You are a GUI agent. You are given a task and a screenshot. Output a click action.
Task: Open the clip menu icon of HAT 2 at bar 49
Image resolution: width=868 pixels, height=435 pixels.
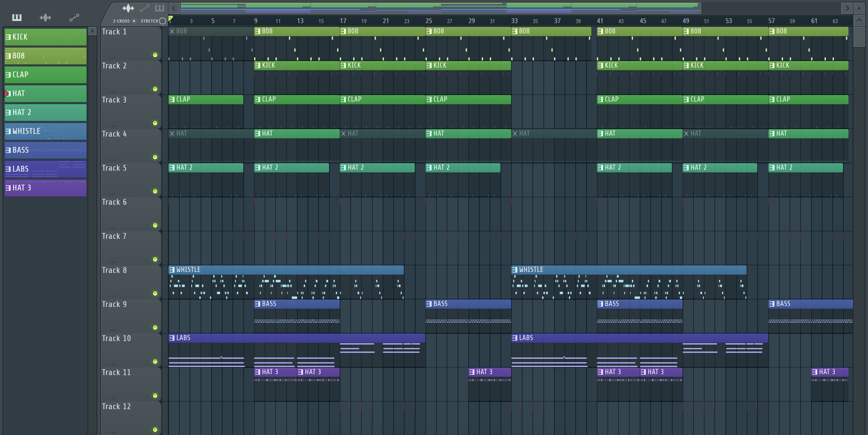pos(686,168)
